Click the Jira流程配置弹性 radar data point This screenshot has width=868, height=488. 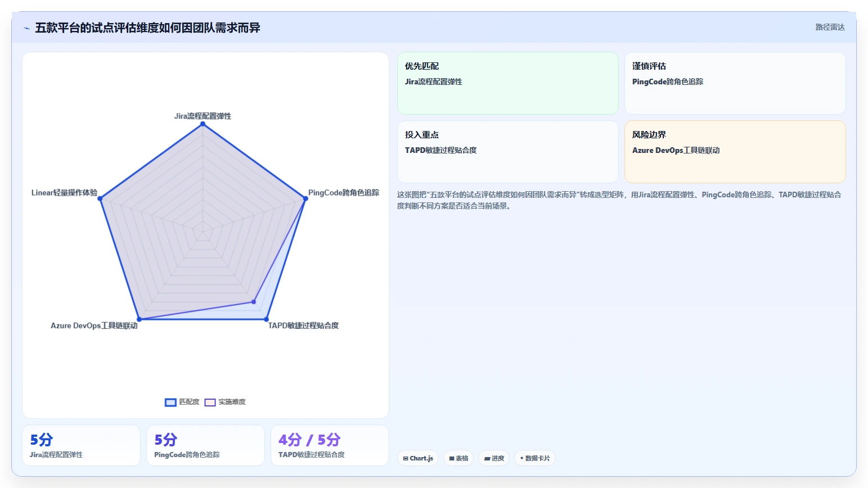(x=203, y=124)
